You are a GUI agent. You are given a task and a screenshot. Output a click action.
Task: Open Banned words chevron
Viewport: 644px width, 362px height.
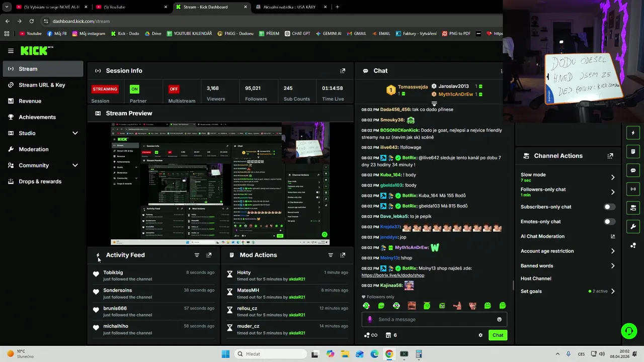[x=613, y=266]
